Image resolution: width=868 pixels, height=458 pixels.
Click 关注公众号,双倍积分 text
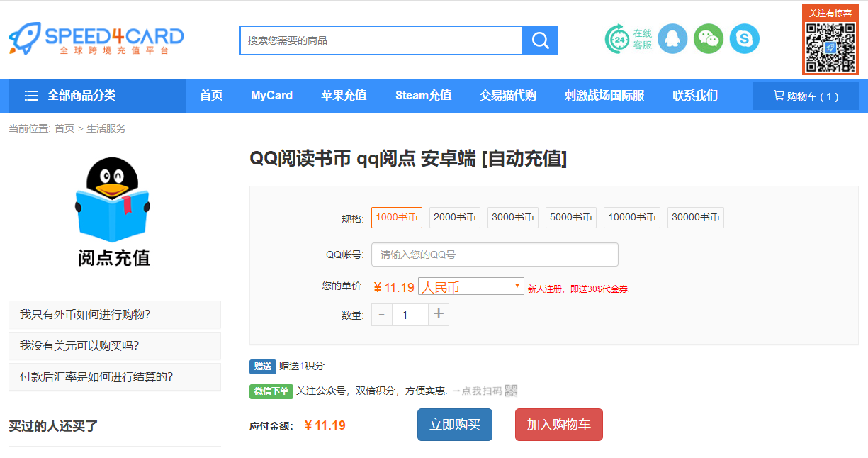[371, 391]
